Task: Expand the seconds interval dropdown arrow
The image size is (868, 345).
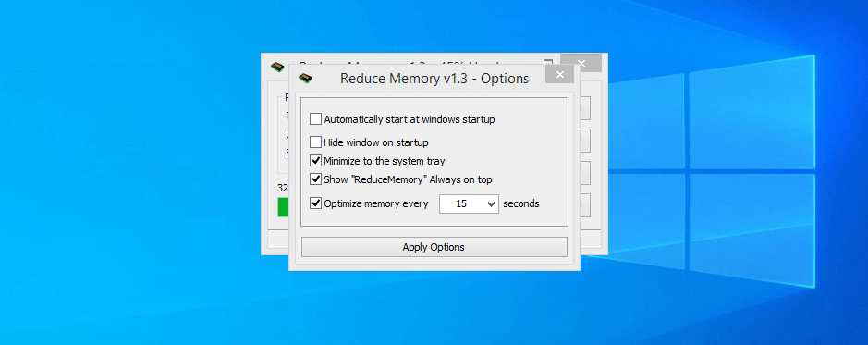Action: point(491,203)
